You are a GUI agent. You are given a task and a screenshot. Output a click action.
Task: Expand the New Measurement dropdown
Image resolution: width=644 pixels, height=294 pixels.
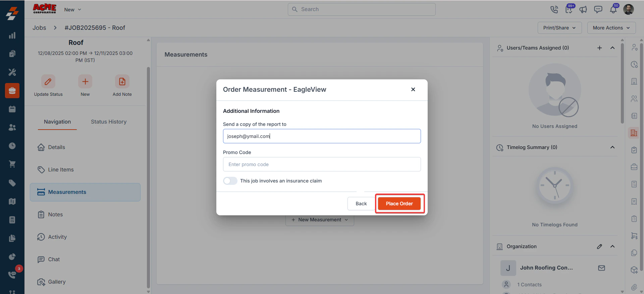[320, 220]
